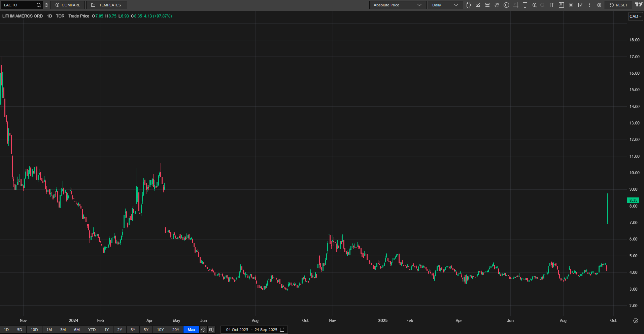Image resolution: width=644 pixels, height=334 pixels.
Task: Select the Max range tab
Action: pyautogui.click(x=191, y=330)
